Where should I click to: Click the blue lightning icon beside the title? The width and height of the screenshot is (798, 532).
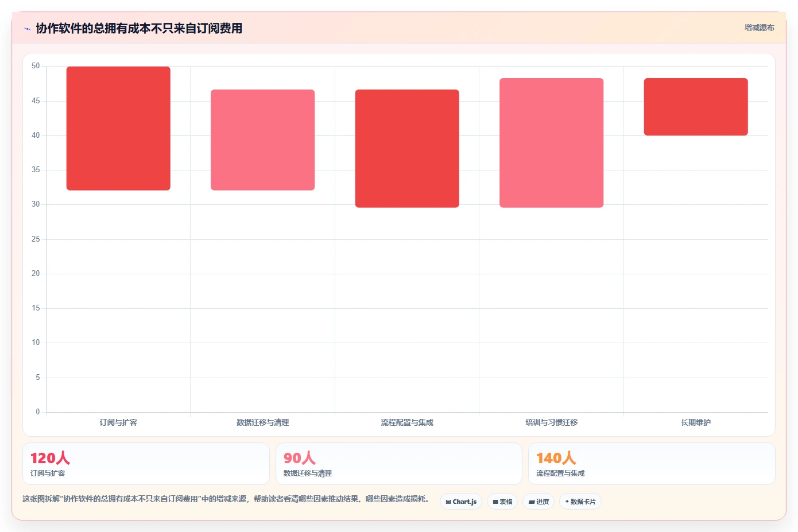[x=27, y=29]
